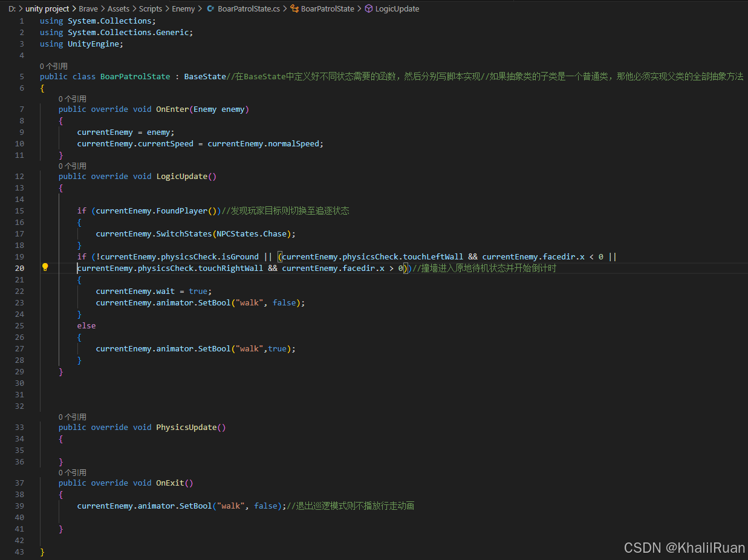Screen dimensions: 748x560
Task: Open the 'unity project' breadcrumb folder
Action: coord(47,8)
